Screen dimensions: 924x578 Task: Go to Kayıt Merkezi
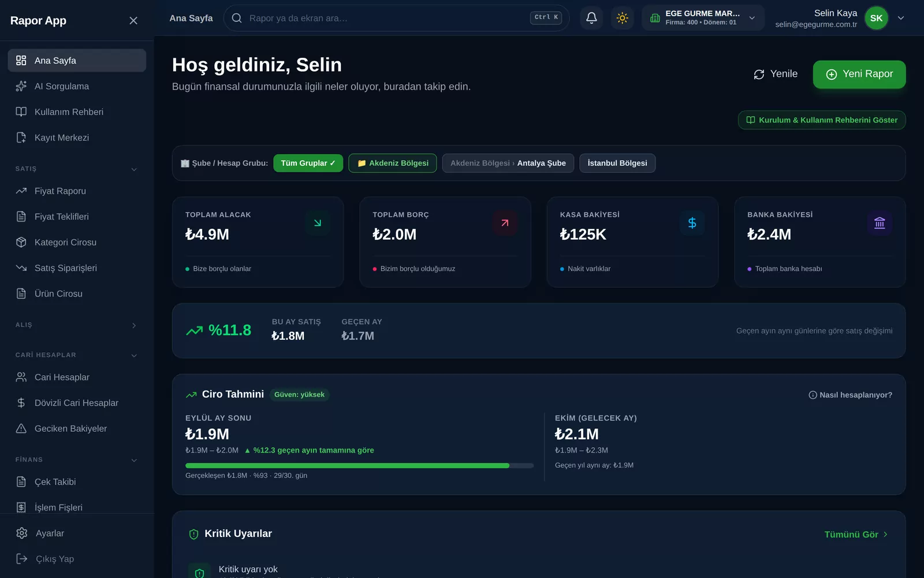(x=77, y=138)
